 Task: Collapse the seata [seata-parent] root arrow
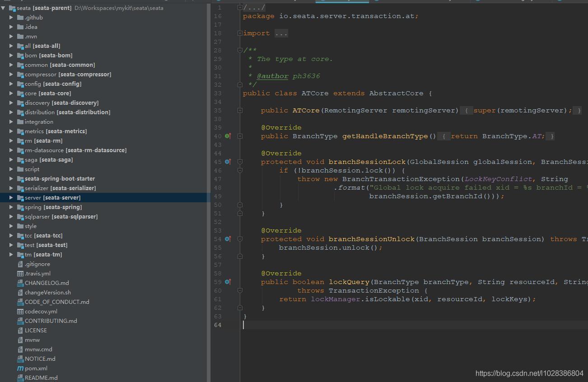pos(4,8)
